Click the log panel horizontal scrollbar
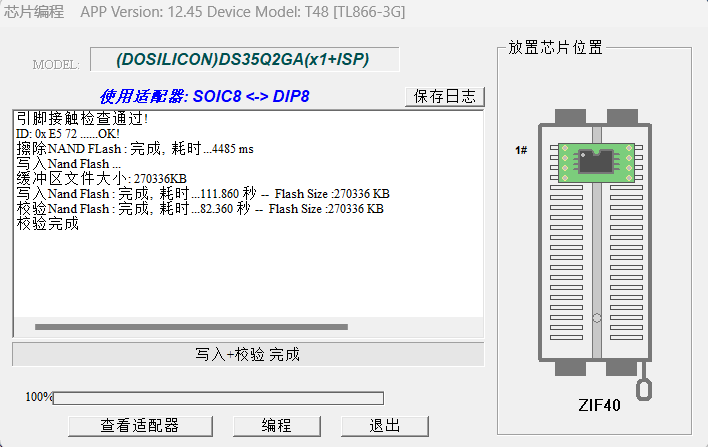 (190, 327)
